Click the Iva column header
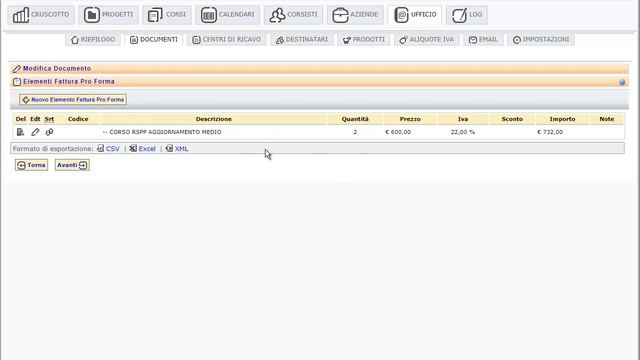This screenshot has height=360, width=640. coord(462,119)
